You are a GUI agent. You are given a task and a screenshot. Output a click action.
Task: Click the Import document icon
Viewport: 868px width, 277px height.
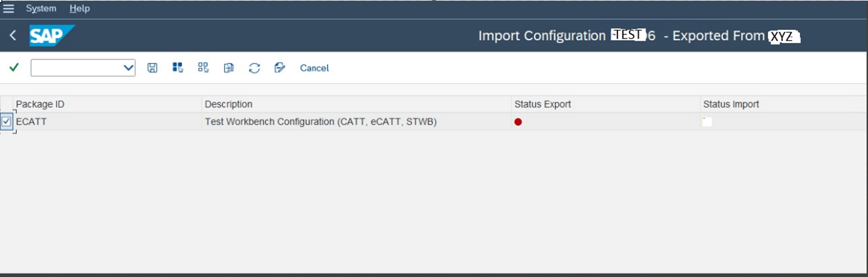[229, 68]
